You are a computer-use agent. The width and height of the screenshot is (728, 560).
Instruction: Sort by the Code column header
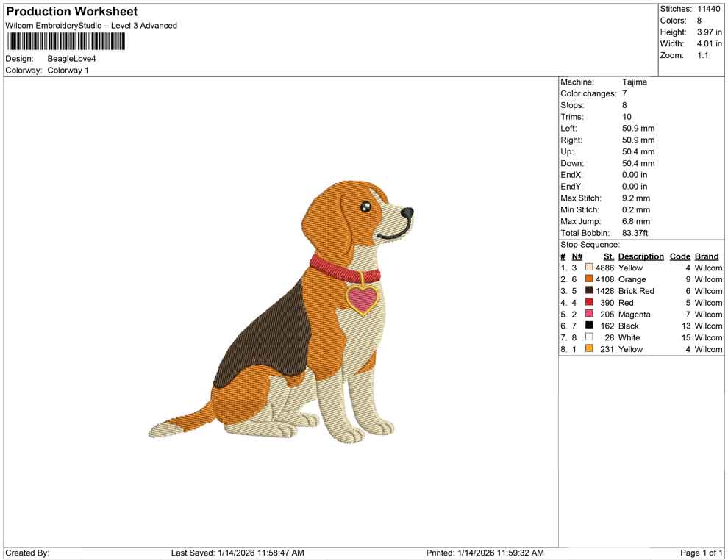pos(680,256)
